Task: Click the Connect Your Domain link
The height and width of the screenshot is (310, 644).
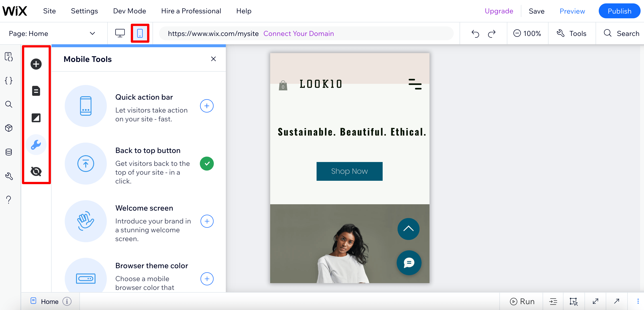Action: pyautogui.click(x=298, y=33)
